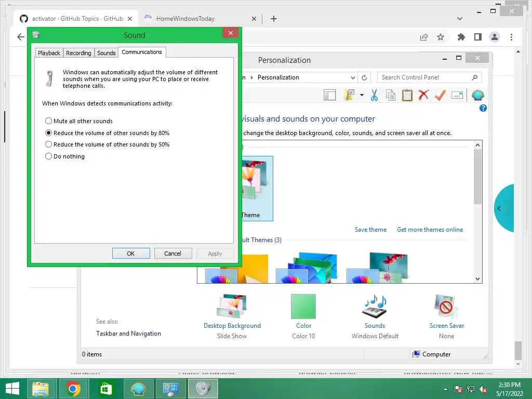The image size is (532, 399).
Task: Open Personalization help icon
Action: pyautogui.click(x=483, y=108)
